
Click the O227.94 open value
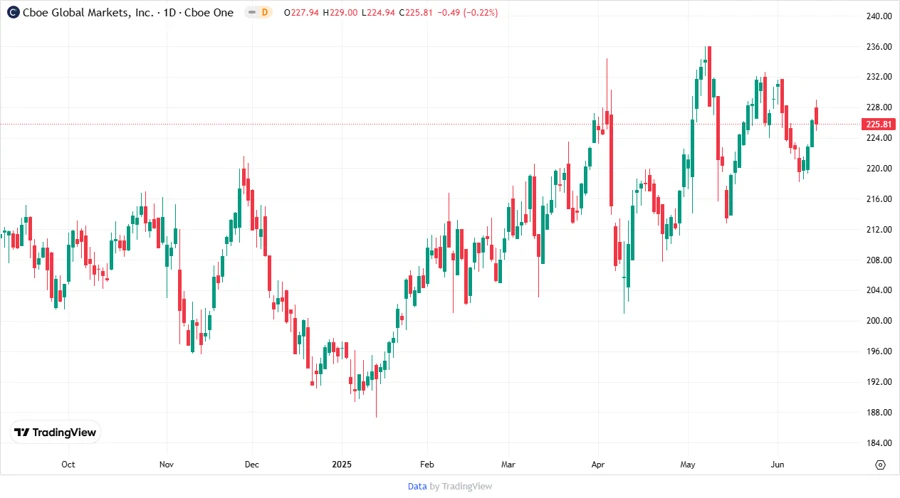tap(301, 12)
